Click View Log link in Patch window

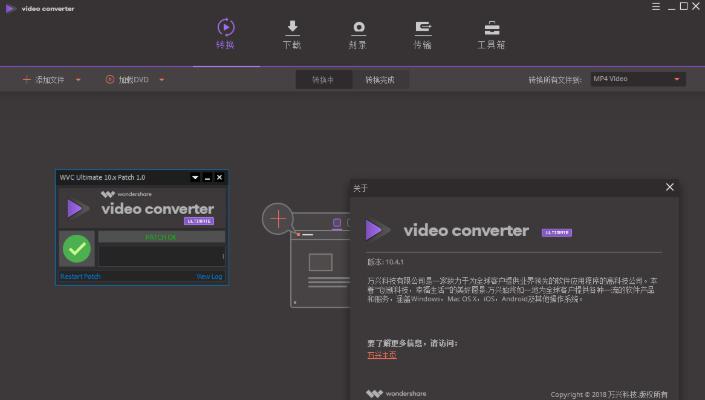tap(210, 276)
